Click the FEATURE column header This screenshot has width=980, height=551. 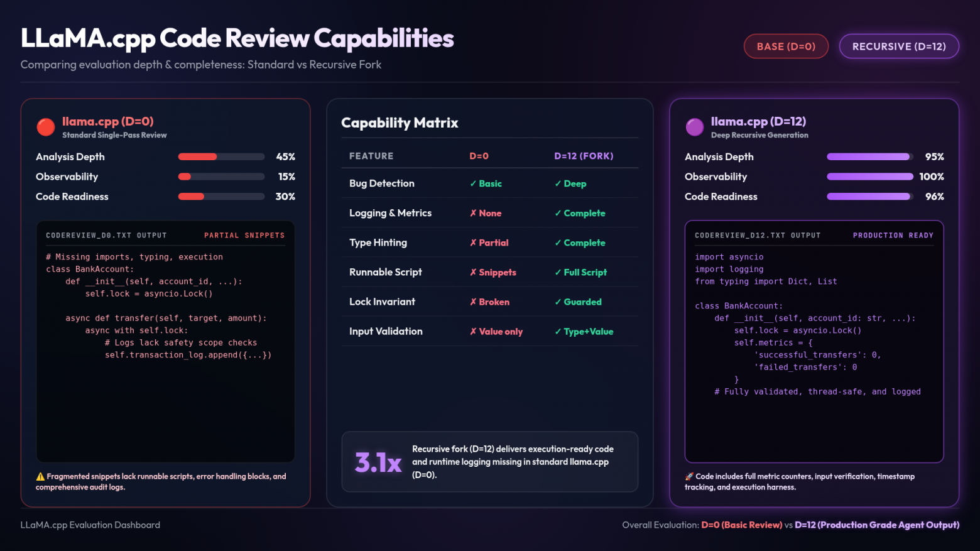(371, 156)
